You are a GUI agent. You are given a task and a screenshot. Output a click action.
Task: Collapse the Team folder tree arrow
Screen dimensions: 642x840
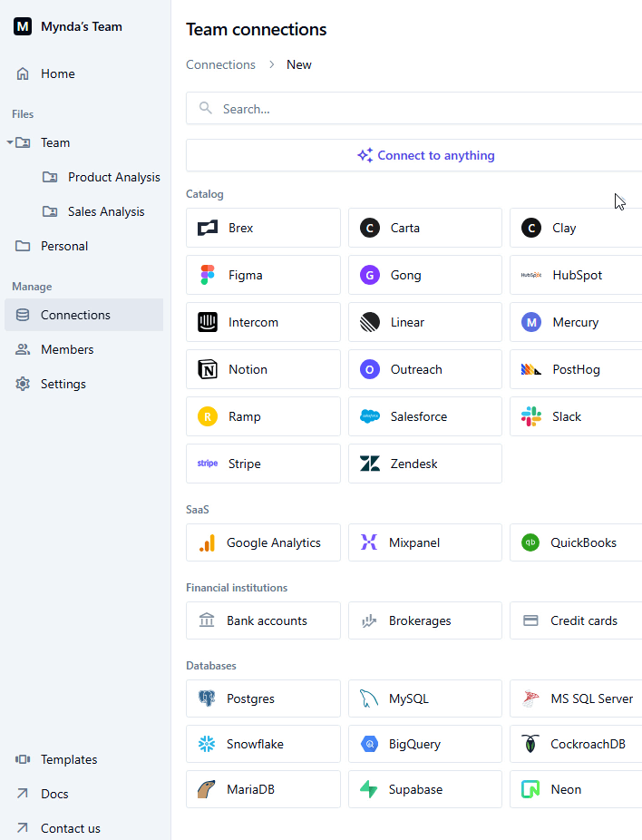pyautogui.click(x=10, y=142)
